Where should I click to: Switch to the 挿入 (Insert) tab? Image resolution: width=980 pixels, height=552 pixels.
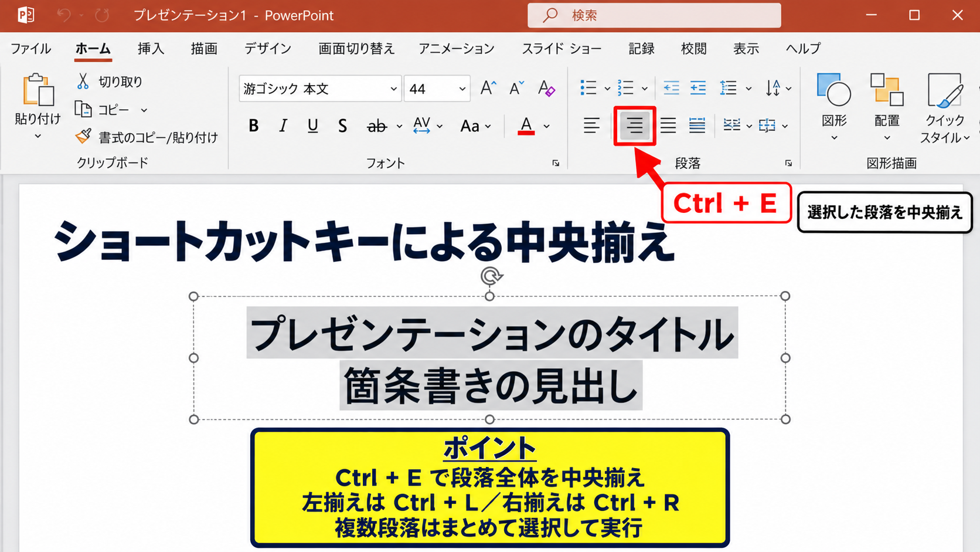click(x=151, y=48)
